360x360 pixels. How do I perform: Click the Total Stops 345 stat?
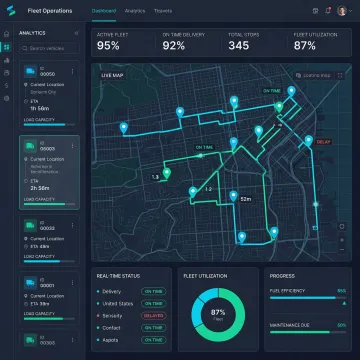pos(244,42)
